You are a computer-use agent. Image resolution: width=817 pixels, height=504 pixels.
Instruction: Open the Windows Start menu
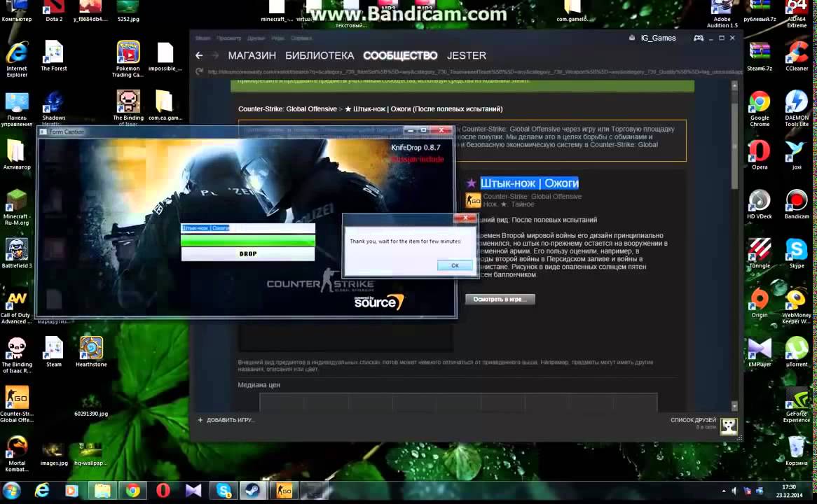click(11, 491)
